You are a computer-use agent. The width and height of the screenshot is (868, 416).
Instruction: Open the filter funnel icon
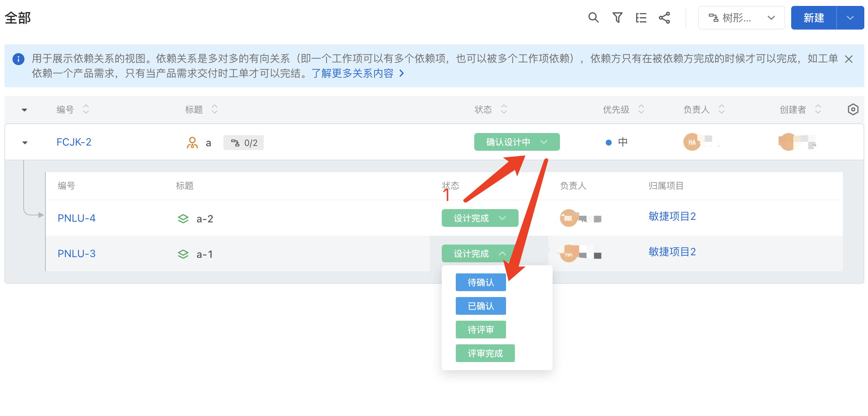pyautogui.click(x=617, y=18)
